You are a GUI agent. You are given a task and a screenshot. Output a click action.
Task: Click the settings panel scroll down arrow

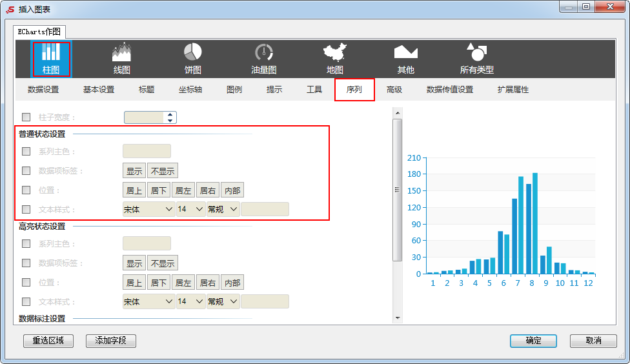pos(398,318)
